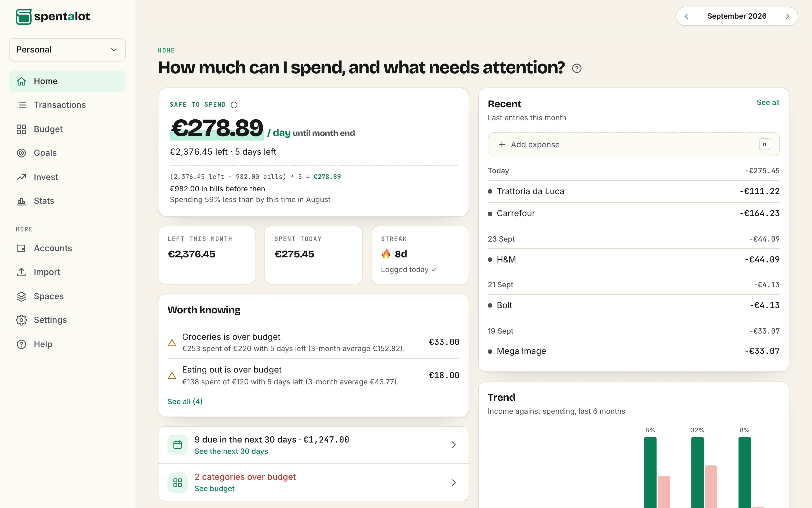
Task: Click warning icon for Groceries over budget
Action: click(x=172, y=343)
